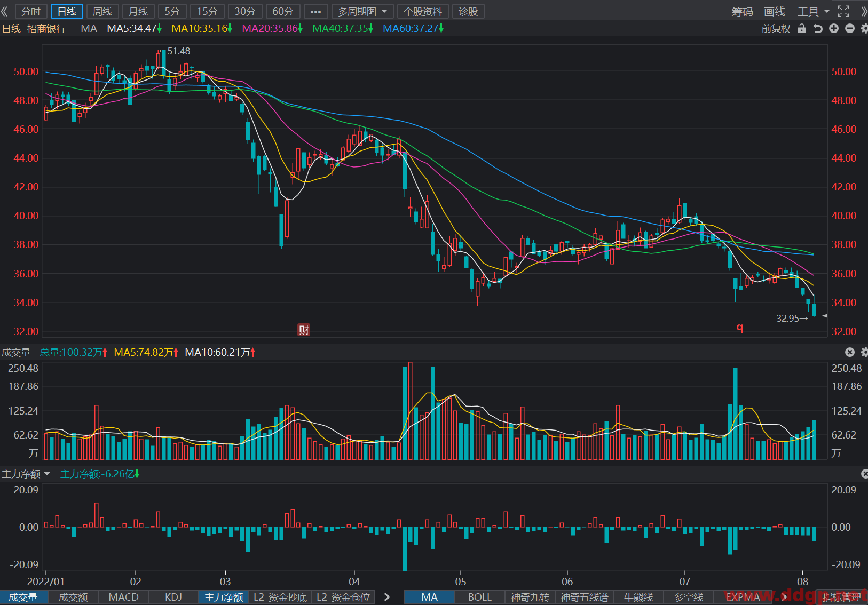This screenshot has height=605, width=868.
Task: Click 主力净额:-6.26亿 value label
Action: 99,474
